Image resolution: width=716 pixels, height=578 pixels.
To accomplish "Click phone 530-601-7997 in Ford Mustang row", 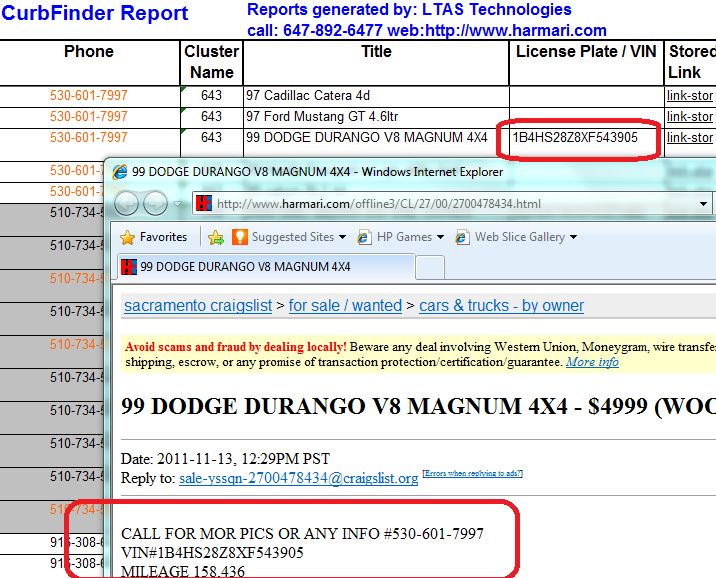I will coord(89,116).
